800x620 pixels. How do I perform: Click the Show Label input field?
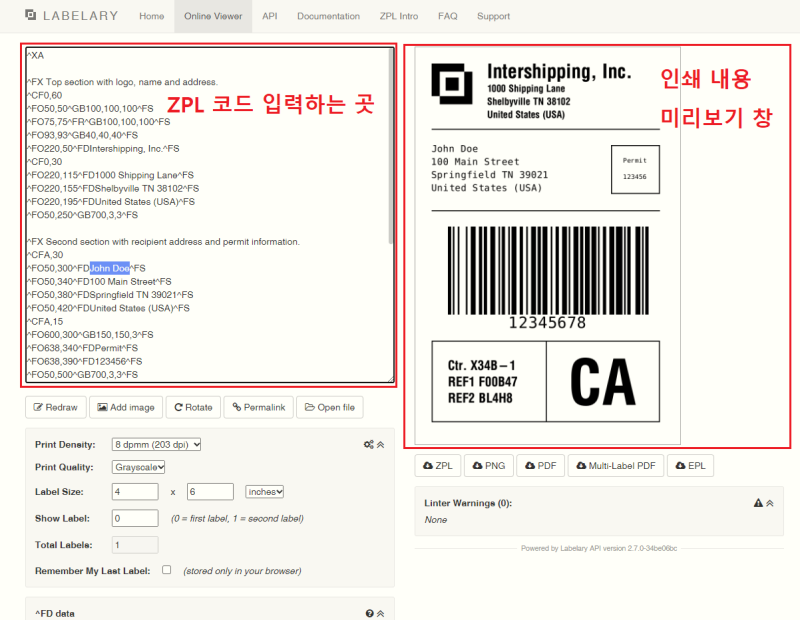tap(135, 518)
